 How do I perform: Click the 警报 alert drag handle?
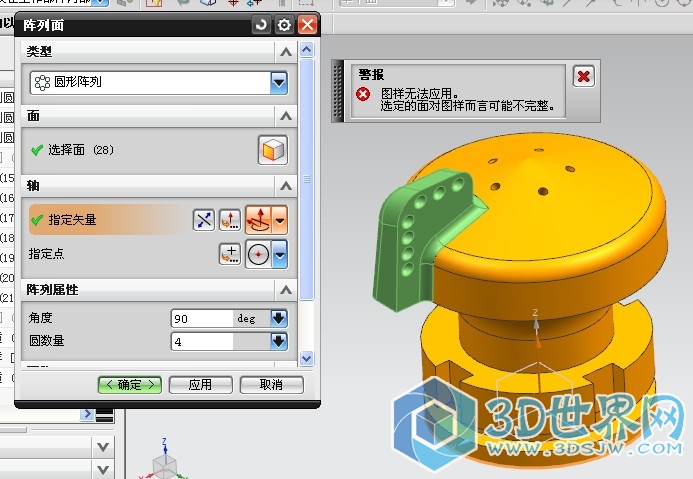point(338,91)
